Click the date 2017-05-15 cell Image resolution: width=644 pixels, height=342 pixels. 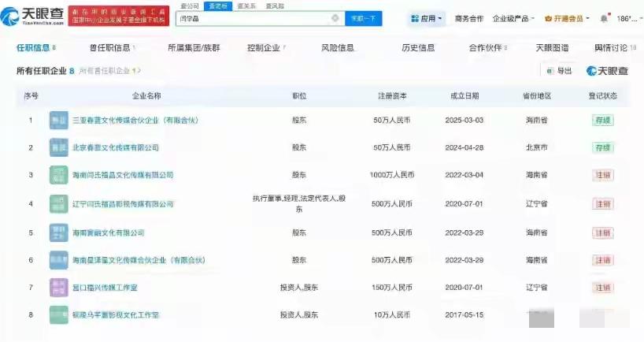(x=464, y=315)
